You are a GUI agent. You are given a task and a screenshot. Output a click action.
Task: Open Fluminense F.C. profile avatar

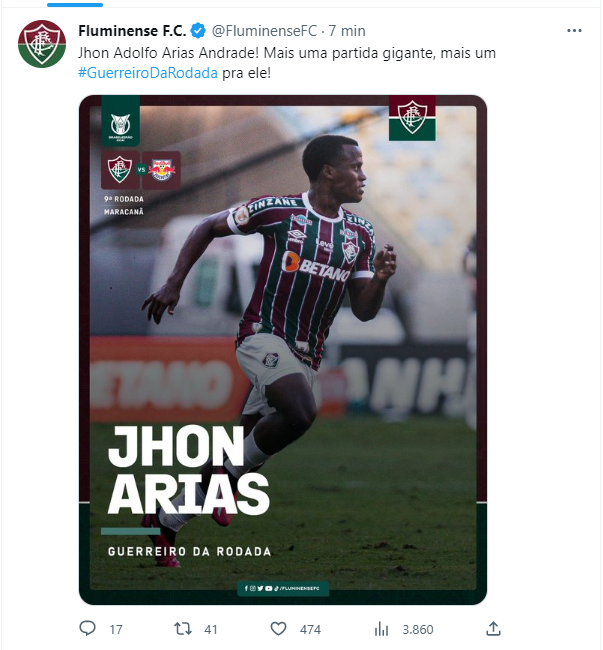point(42,44)
